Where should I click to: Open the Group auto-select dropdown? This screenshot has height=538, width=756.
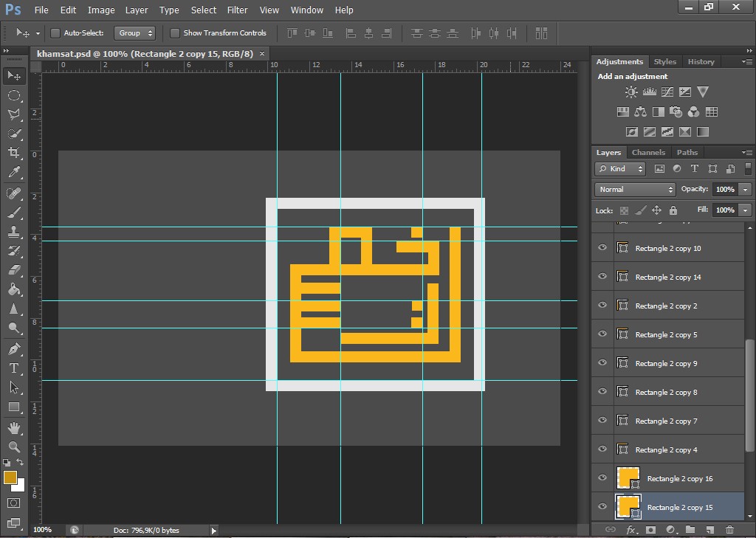(x=136, y=33)
